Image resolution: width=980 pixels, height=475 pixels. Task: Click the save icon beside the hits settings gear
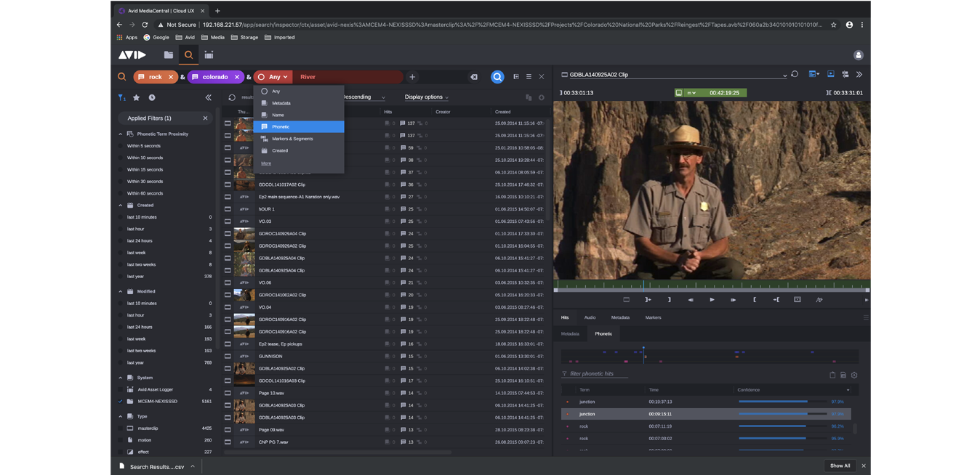pyautogui.click(x=843, y=375)
